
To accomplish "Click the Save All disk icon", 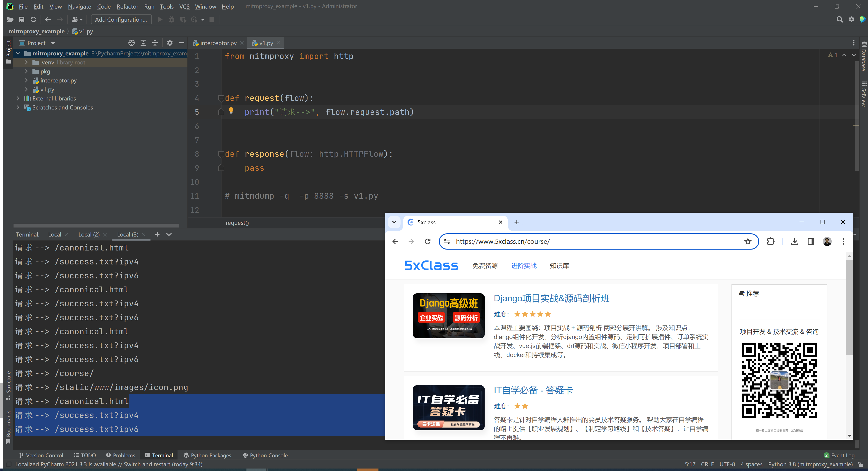I will tap(22, 20).
